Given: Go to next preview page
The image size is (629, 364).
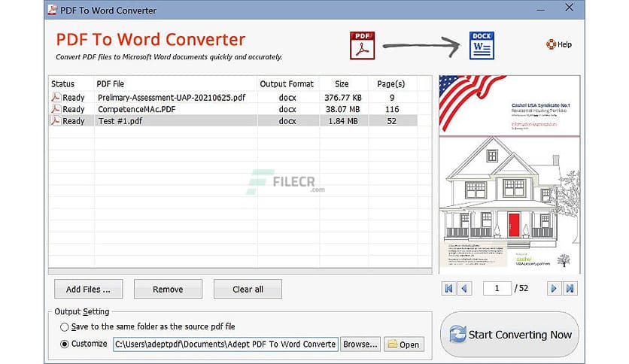Looking at the screenshot, I should tap(554, 288).
